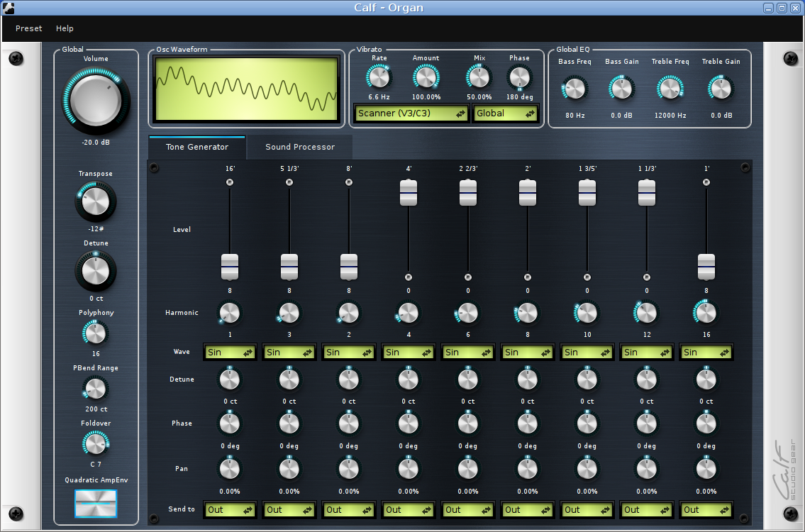Open the Send to dropdown for the 1 3/5' drawbar
Viewport: 805px width, 532px height.
point(587,510)
